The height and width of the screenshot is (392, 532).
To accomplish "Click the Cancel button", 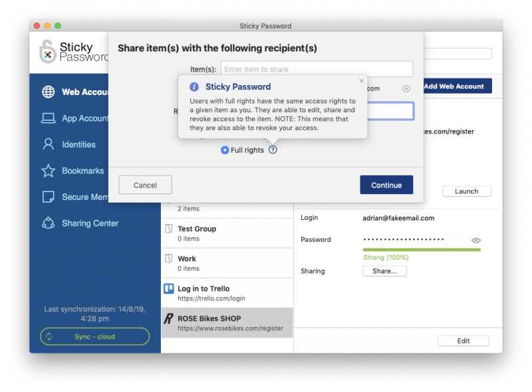I will (x=145, y=185).
